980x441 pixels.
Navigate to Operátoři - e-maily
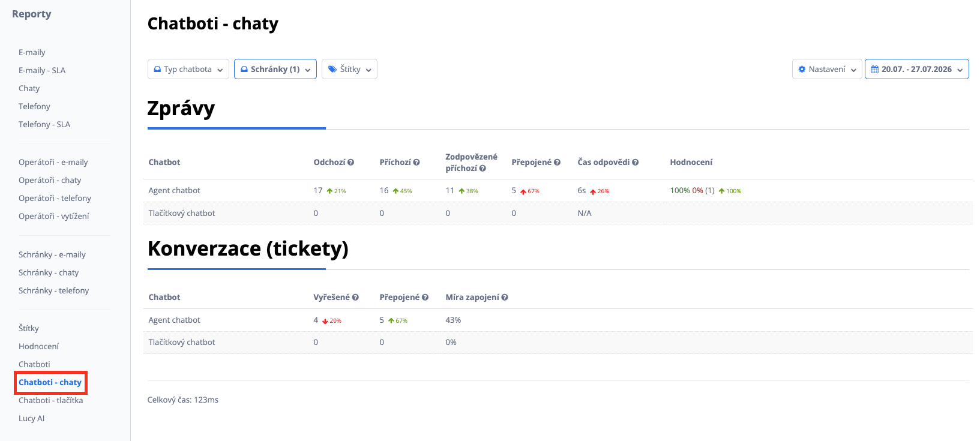click(53, 162)
